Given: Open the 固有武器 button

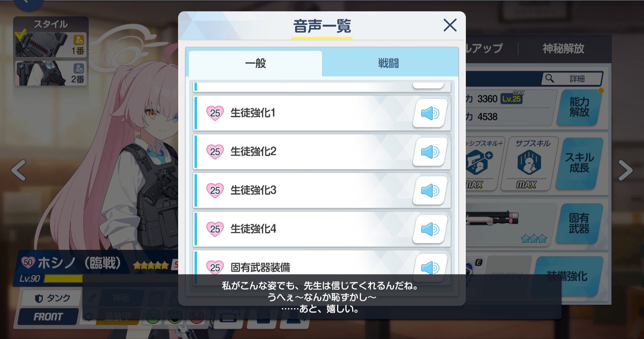Looking at the screenshot, I should 579,223.
